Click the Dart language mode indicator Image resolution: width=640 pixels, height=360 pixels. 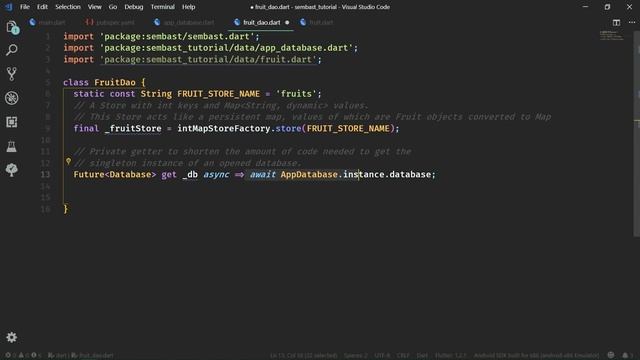422,356
